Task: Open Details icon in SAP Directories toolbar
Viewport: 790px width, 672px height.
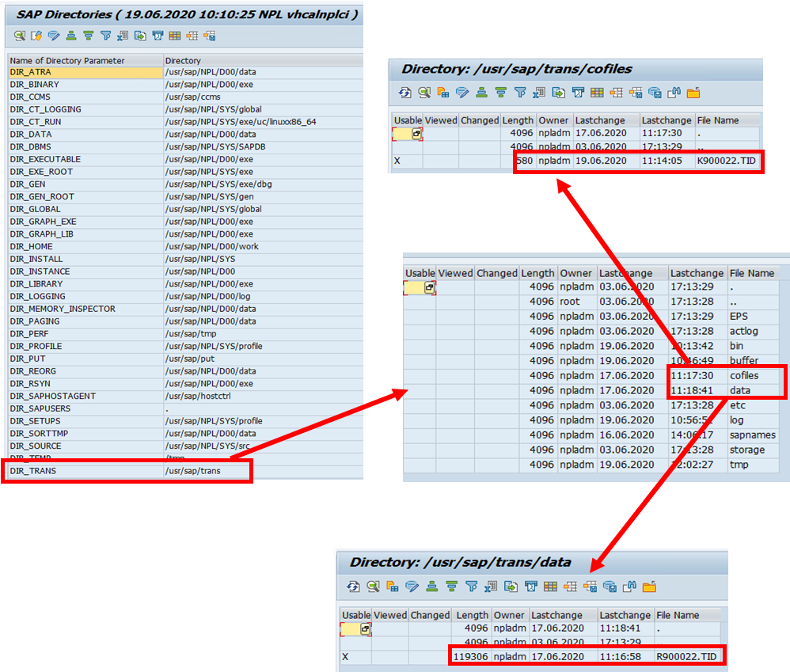Action: tap(20, 36)
